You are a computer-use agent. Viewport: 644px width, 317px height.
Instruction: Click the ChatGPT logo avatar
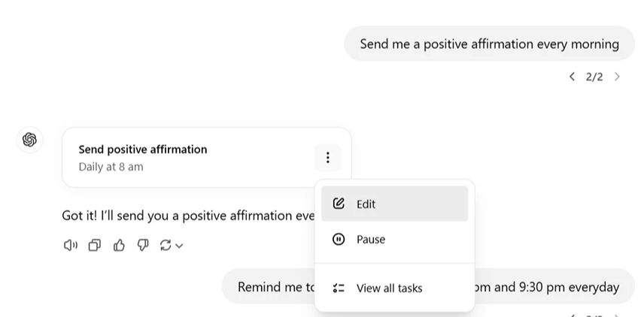[30, 140]
